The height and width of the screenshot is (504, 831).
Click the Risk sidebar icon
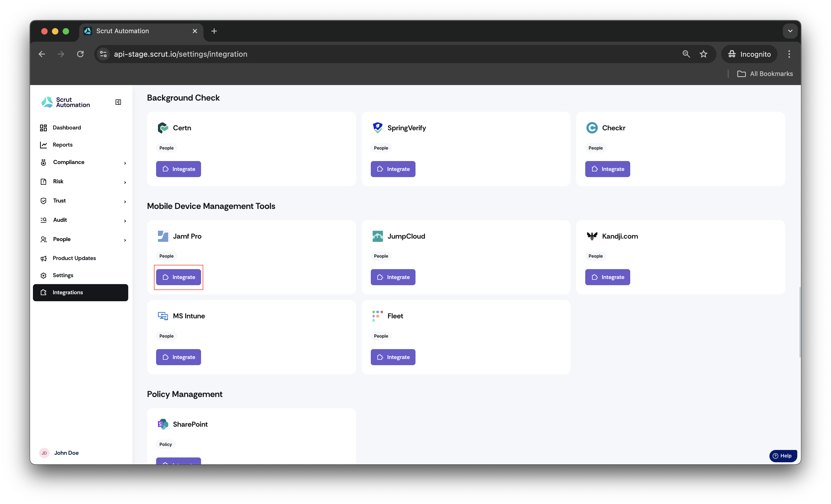tap(44, 182)
